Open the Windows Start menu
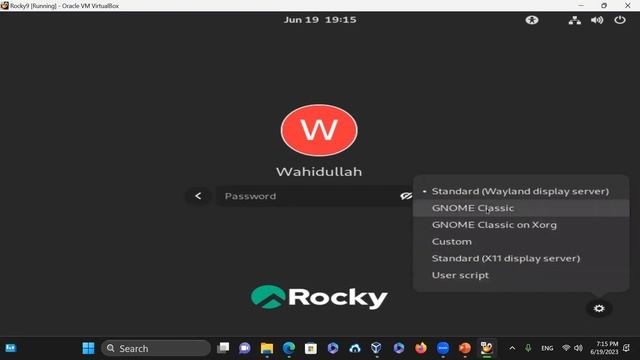This screenshot has height=360, width=640. pyautogui.click(x=88, y=348)
